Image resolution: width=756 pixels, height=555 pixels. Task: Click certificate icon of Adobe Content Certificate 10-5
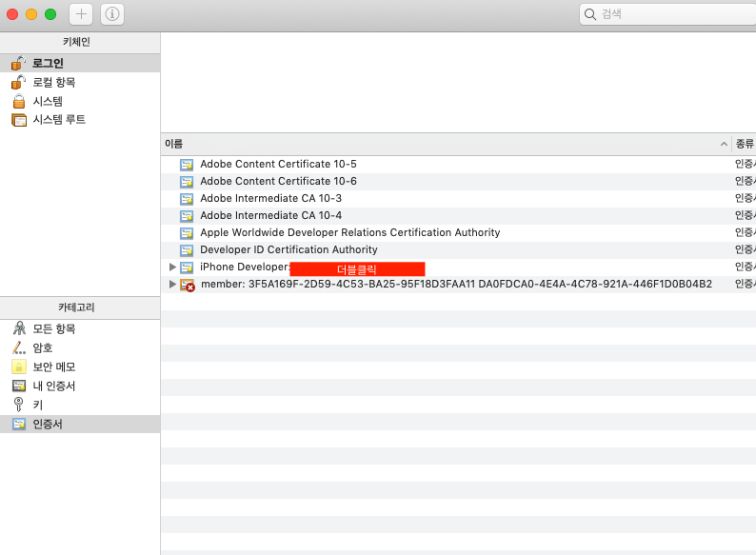187,165
